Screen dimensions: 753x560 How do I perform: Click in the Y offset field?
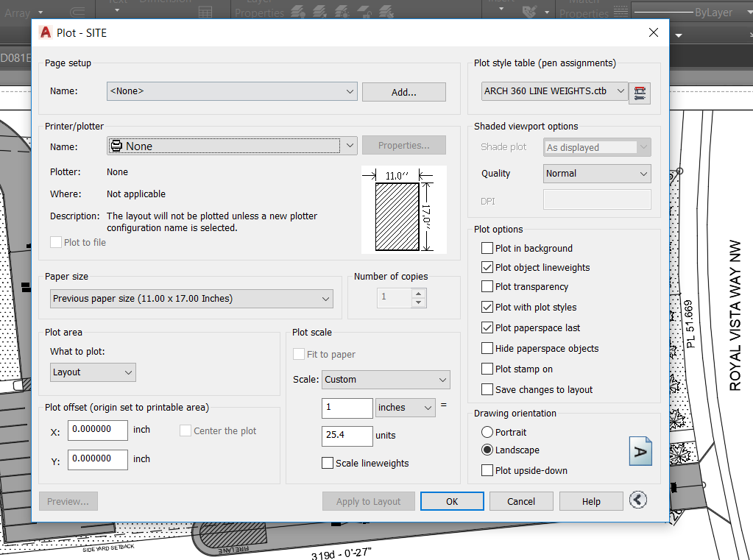tap(97, 459)
